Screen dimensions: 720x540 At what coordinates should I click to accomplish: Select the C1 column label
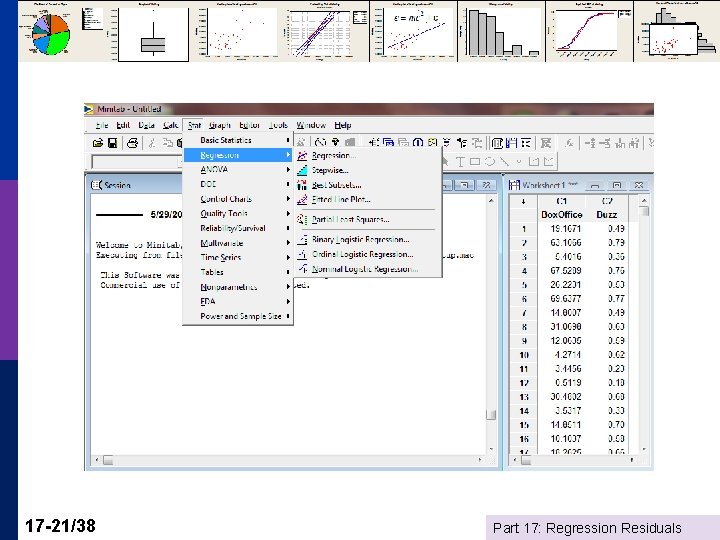[562, 201]
